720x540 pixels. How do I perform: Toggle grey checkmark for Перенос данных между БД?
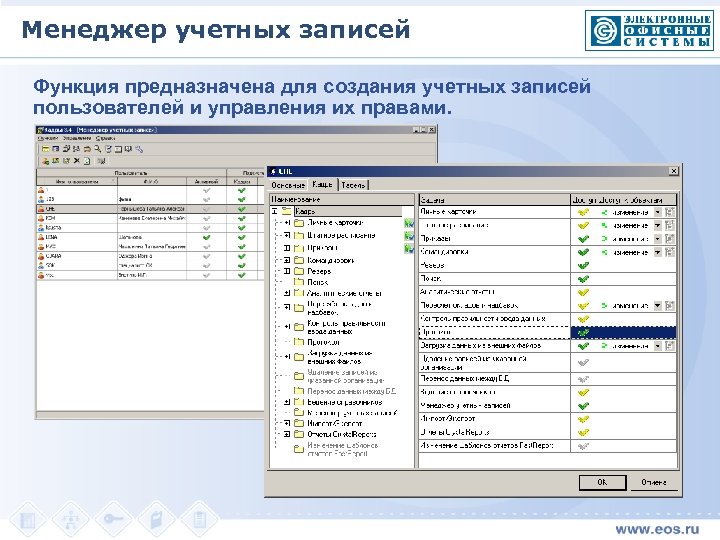click(x=583, y=379)
